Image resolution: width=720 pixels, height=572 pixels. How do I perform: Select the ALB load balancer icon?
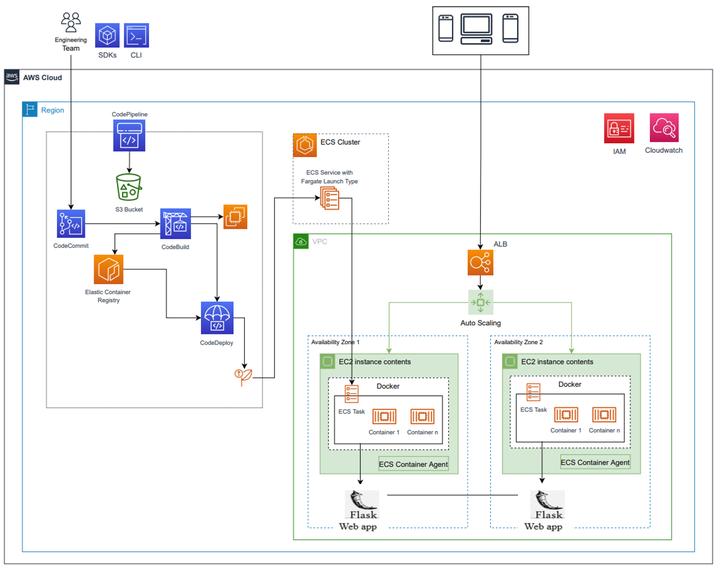(480, 263)
